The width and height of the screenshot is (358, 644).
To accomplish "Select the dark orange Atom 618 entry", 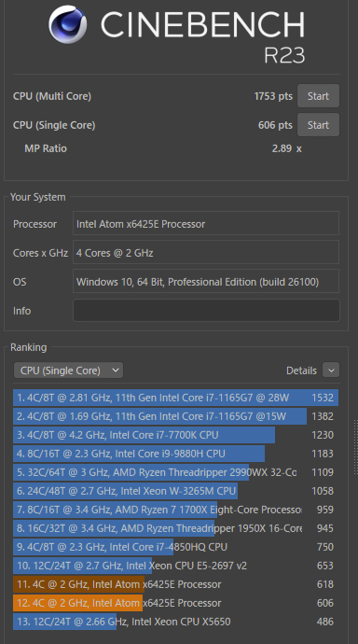I will pyautogui.click(x=175, y=584).
